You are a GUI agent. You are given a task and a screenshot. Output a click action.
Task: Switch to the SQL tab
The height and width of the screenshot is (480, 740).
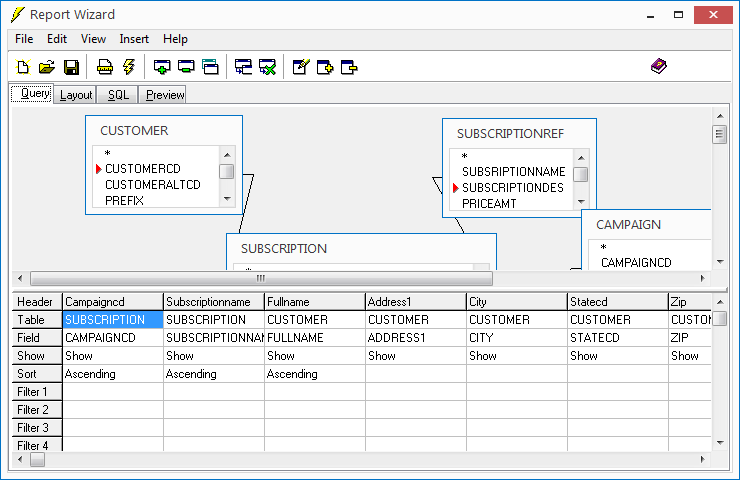[x=118, y=95]
